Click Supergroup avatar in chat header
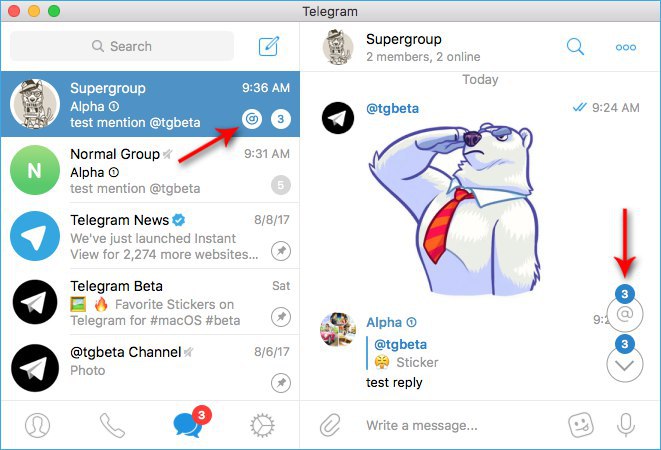Image resolution: width=661 pixels, height=450 pixels. click(338, 47)
